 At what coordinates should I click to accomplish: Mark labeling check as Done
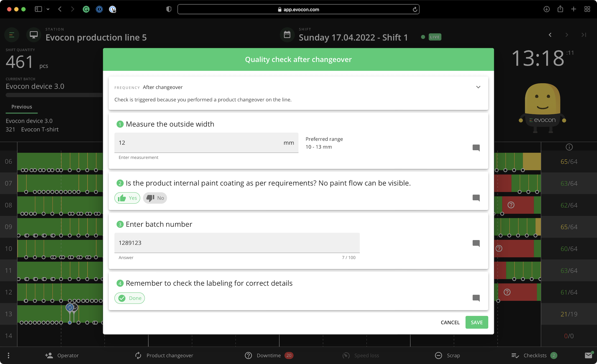tap(130, 298)
